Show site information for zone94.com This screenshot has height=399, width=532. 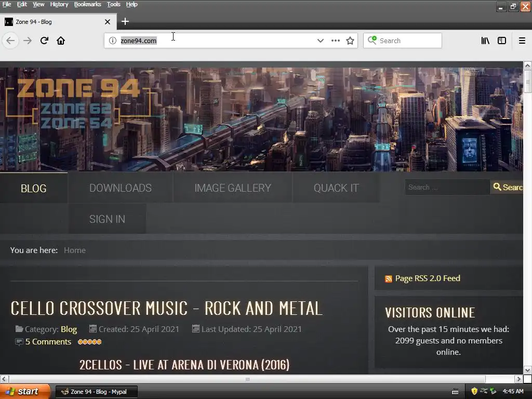click(x=113, y=41)
